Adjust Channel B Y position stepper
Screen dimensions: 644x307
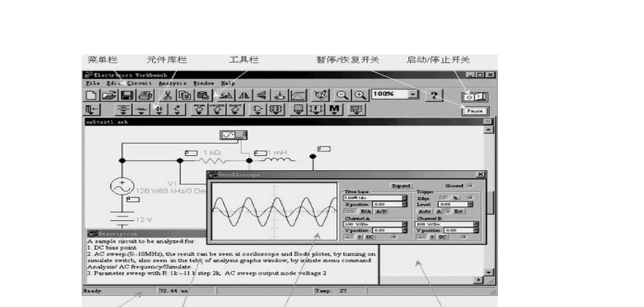[x=476, y=231]
